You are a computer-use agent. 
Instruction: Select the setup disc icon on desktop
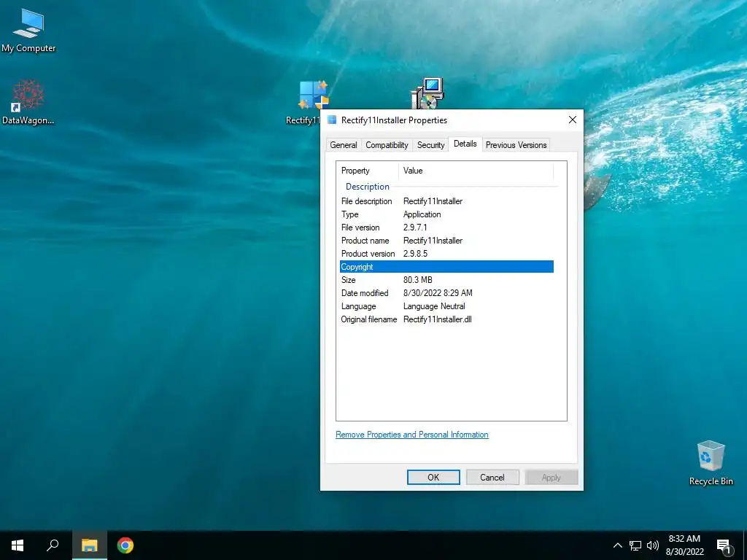tap(427, 93)
